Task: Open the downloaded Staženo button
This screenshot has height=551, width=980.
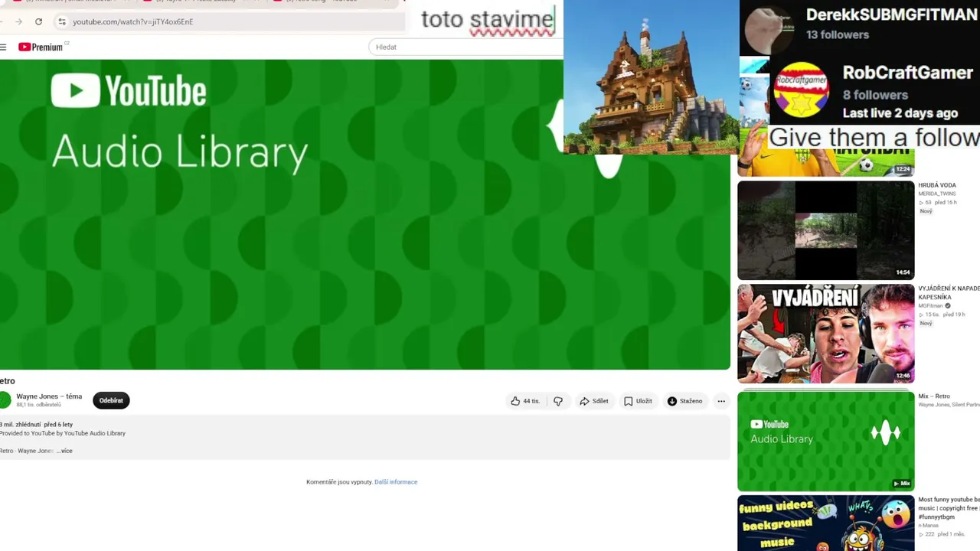Action: [684, 401]
